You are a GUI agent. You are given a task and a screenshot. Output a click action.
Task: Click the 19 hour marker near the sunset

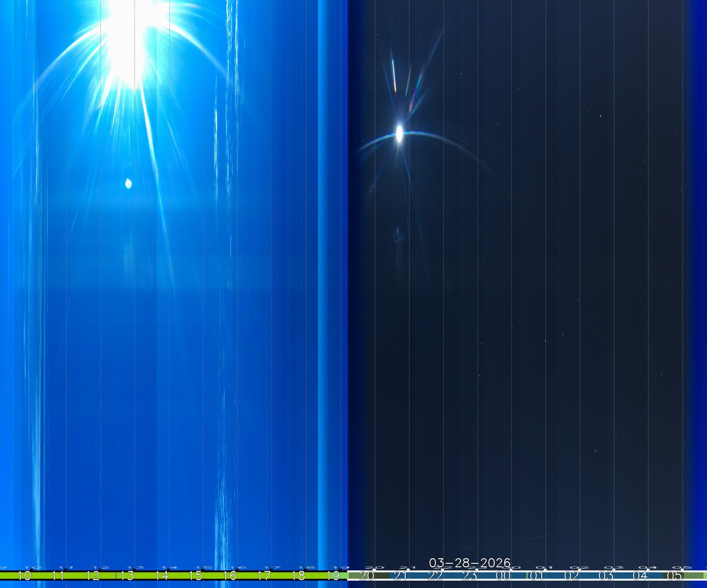pyautogui.click(x=333, y=575)
